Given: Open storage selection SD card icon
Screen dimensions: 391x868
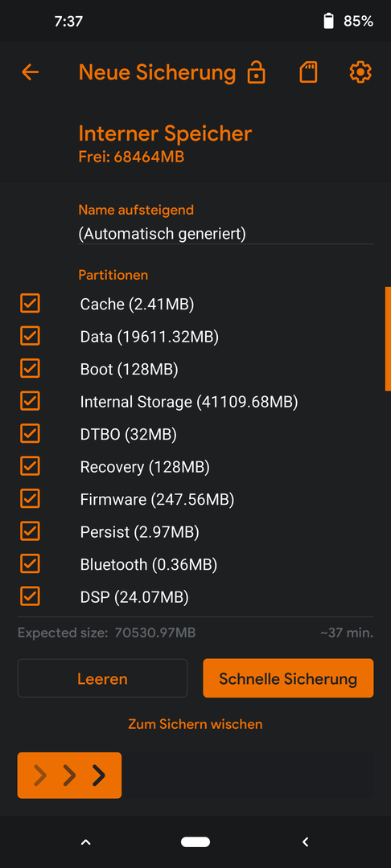Looking at the screenshot, I should click(308, 72).
